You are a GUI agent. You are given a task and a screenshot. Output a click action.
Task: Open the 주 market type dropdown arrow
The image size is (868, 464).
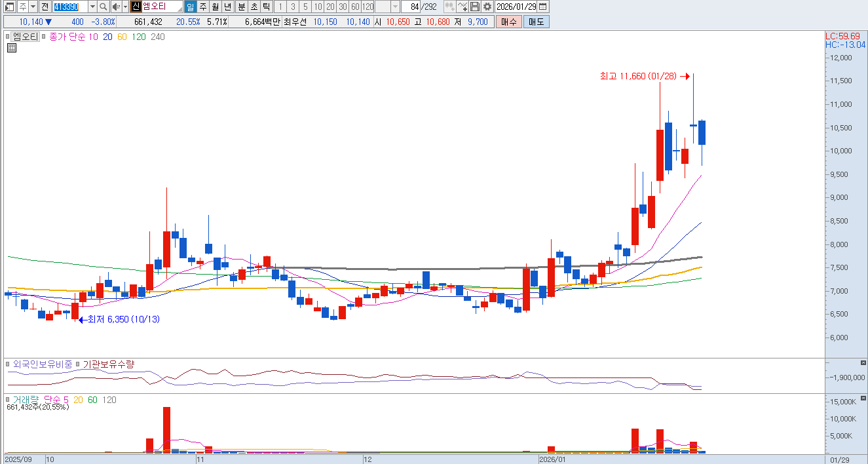coord(32,7)
